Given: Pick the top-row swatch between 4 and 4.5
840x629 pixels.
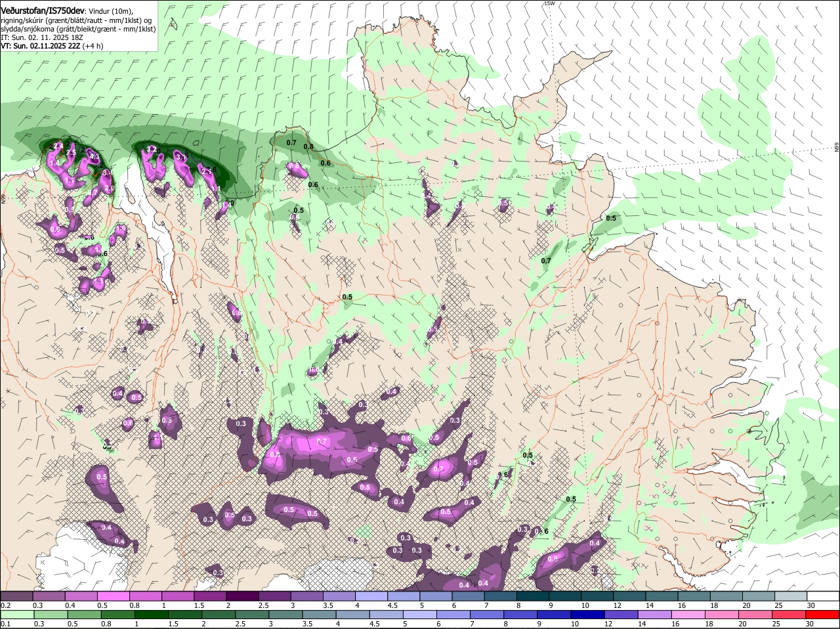Looking at the screenshot, I should 371,596.
